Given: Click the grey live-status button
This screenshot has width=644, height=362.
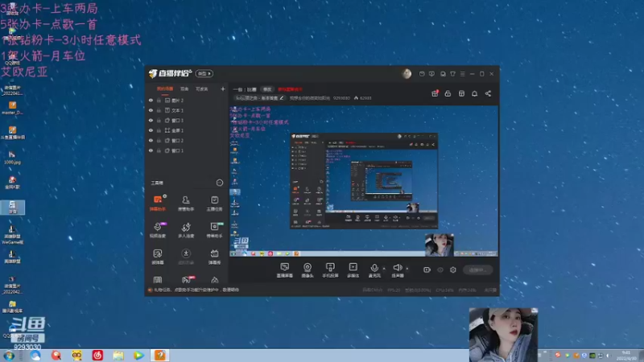Looking at the screenshot, I should [477, 270].
